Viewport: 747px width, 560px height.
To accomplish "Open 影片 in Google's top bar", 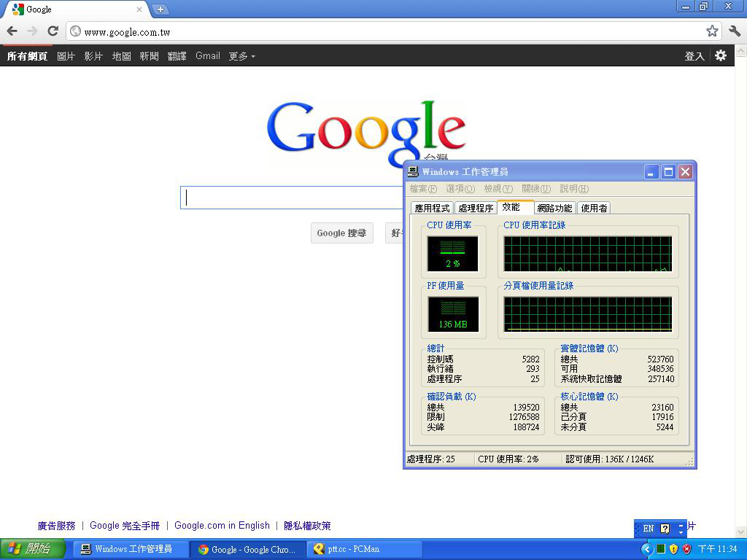I will point(93,56).
